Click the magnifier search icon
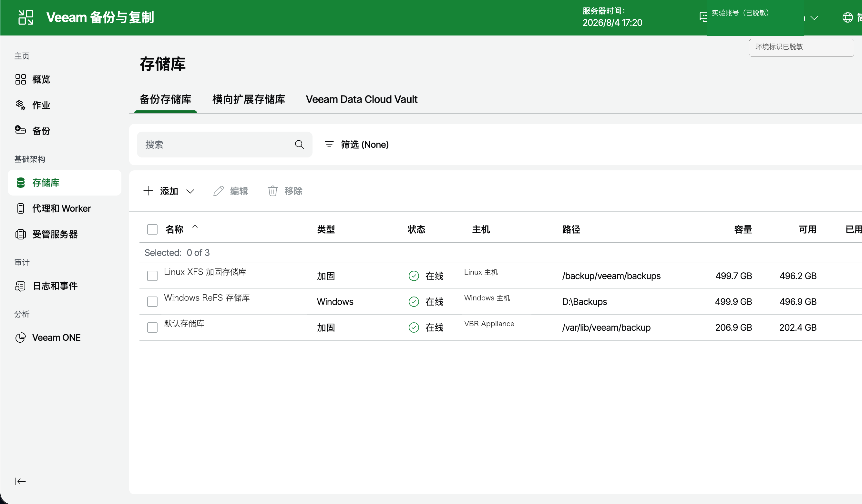Screen dimensions: 862x504 299,145
